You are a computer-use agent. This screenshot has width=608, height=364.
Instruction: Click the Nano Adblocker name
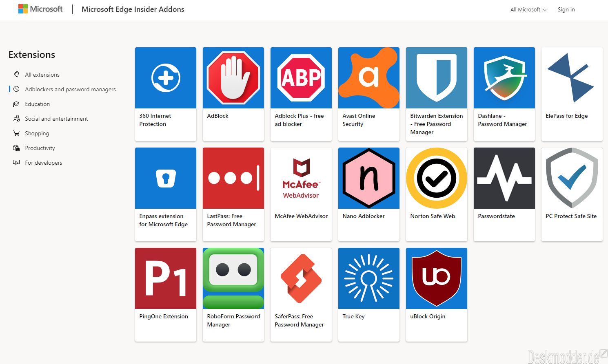tap(363, 216)
